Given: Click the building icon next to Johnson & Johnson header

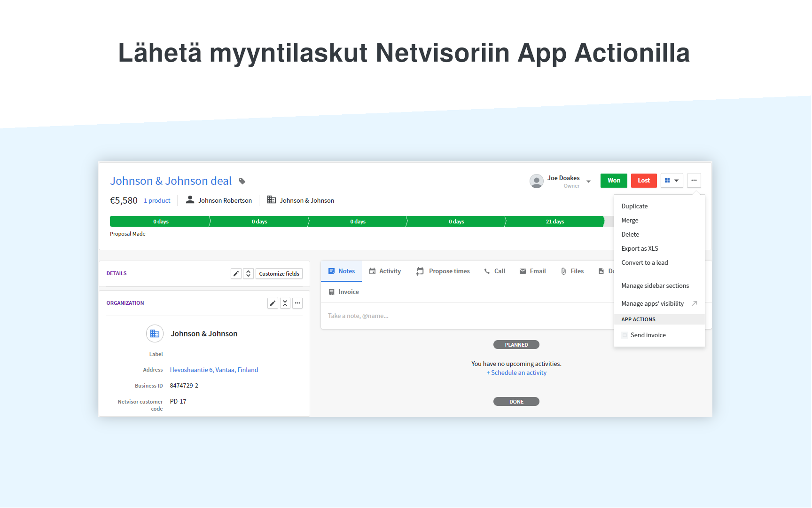Looking at the screenshot, I should 272,200.
